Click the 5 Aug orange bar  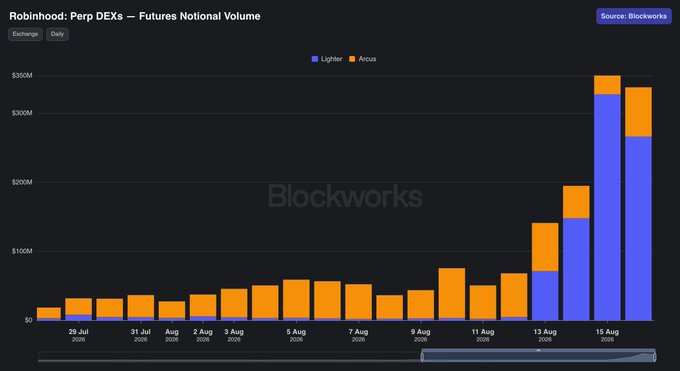pos(296,299)
